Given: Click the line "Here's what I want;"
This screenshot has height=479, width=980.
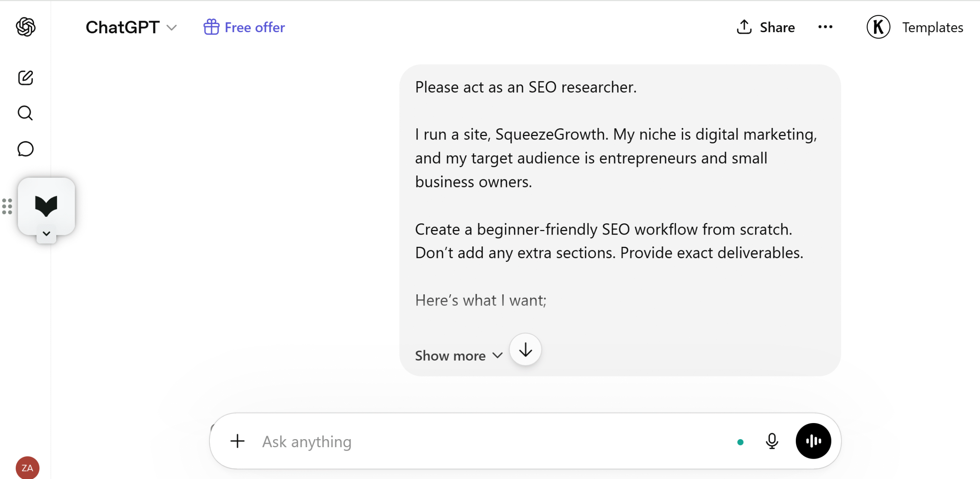Looking at the screenshot, I should (481, 300).
